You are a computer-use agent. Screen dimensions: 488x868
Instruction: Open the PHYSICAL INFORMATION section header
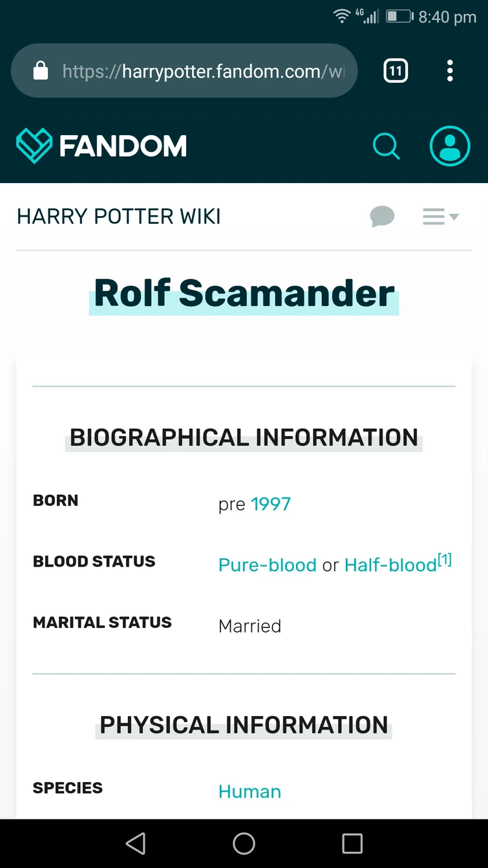click(244, 724)
